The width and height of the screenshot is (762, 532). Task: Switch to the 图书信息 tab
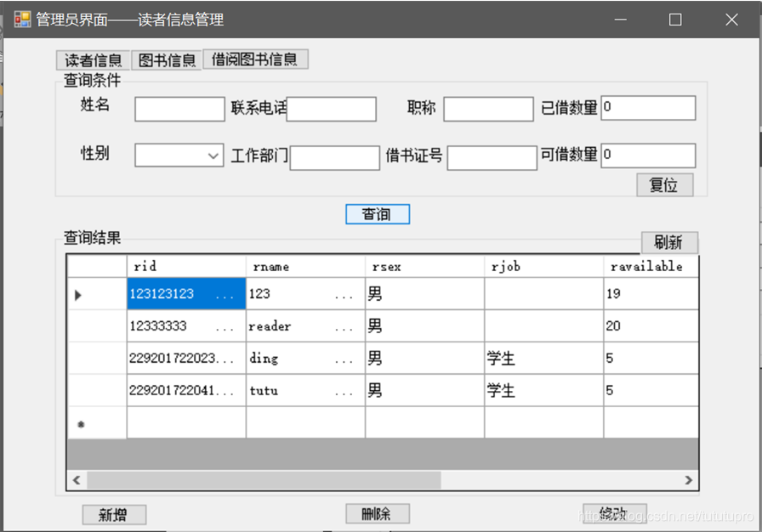click(167, 59)
